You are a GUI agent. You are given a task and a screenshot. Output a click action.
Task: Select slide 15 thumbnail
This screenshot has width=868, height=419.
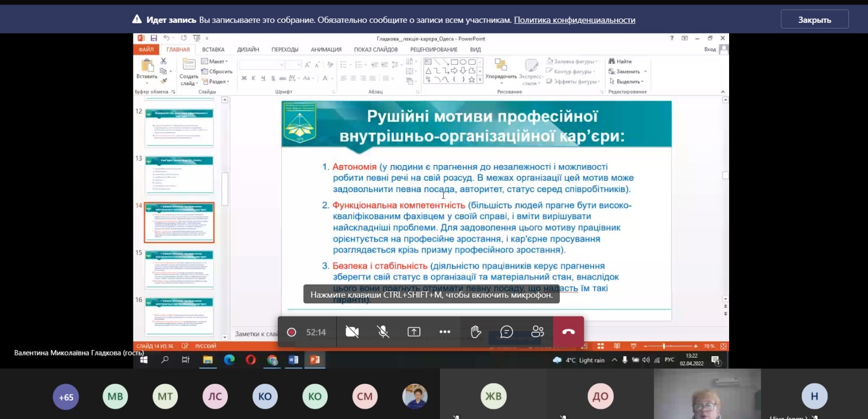pyautogui.click(x=179, y=269)
